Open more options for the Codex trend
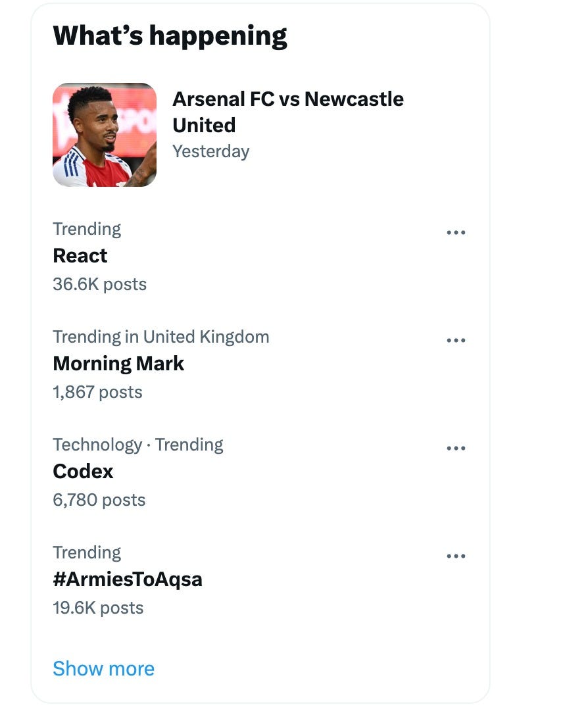Image resolution: width=588 pixels, height=713 pixels. coord(456,449)
